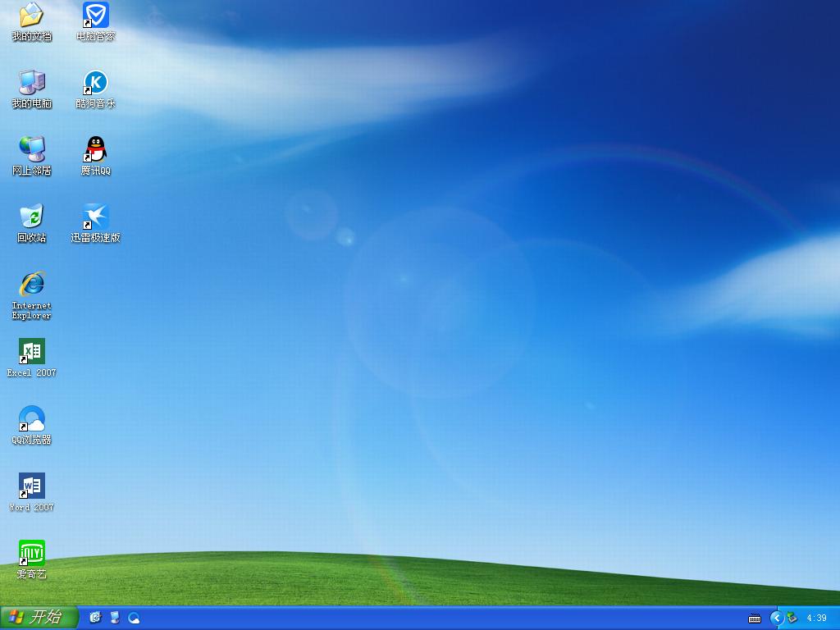
Task: Open Excel 2007
Action: point(31,353)
